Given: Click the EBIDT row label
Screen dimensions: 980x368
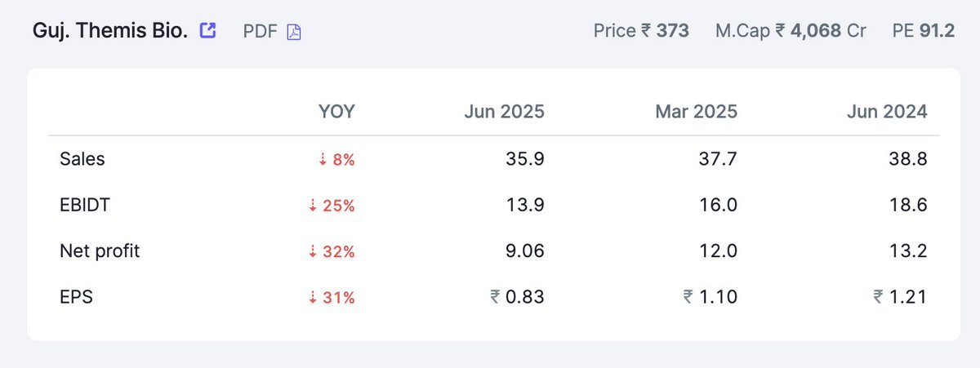Looking at the screenshot, I should coord(85,206).
